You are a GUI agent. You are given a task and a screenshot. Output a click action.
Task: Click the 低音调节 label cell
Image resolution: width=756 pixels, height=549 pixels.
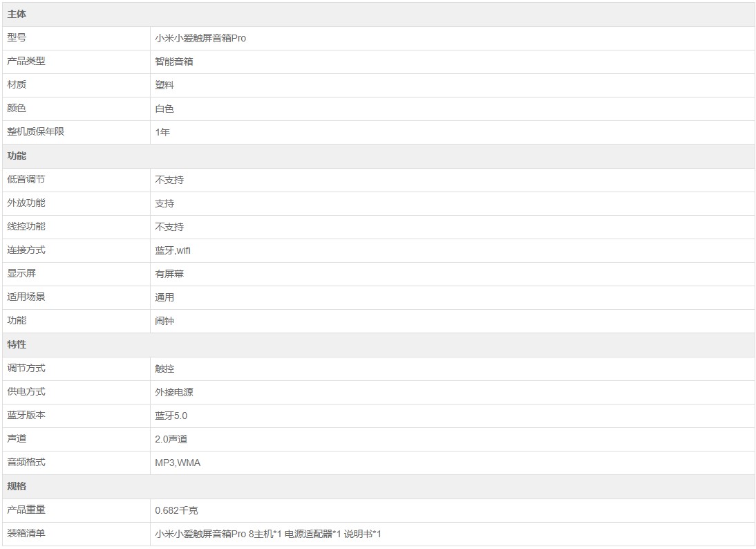pyautogui.click(x=26, y=180)
